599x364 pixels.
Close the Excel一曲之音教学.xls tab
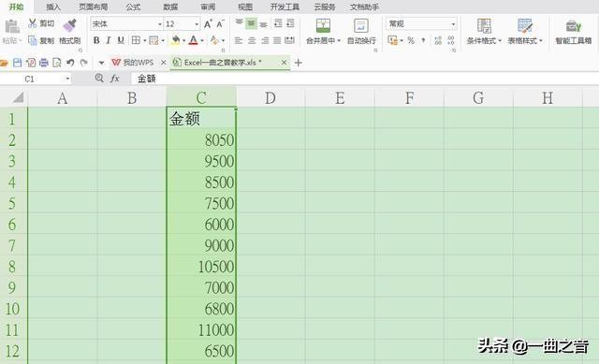284,63
